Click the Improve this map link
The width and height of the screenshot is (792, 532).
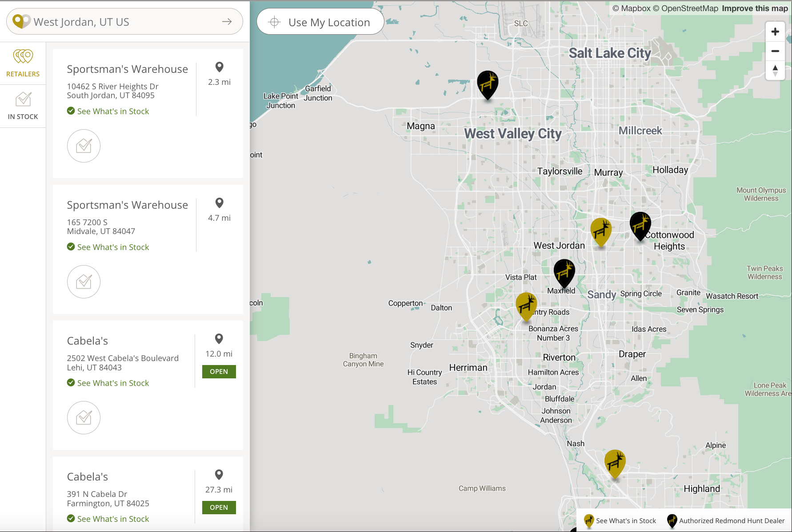[755, 8]
